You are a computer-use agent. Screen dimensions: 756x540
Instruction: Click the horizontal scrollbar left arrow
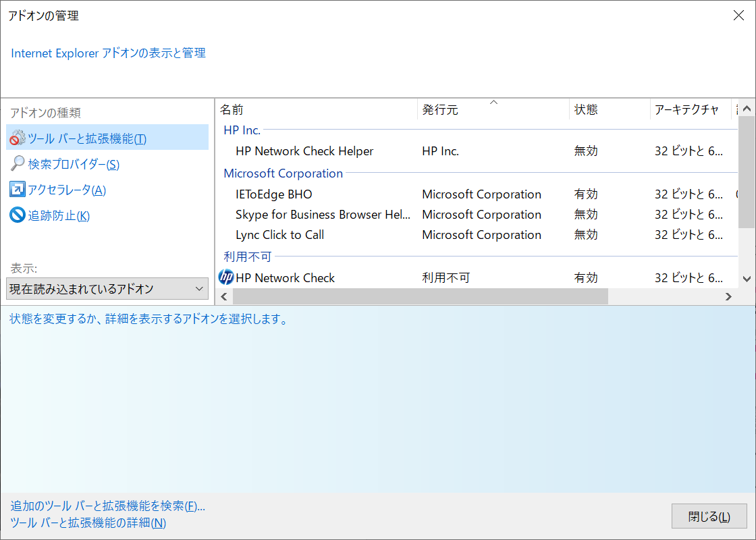223,296
